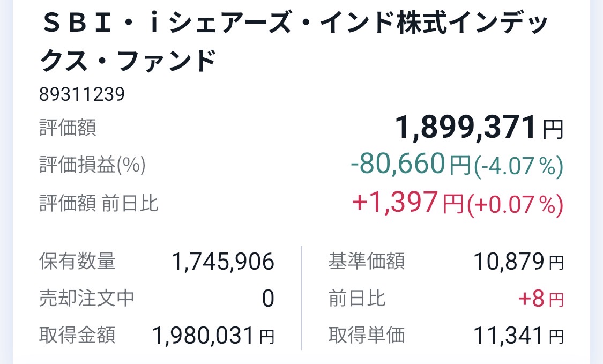603x364 pixels.
Task: Tap the 取得単価 label
Action: pyautogui.click(x=367, y=336)
